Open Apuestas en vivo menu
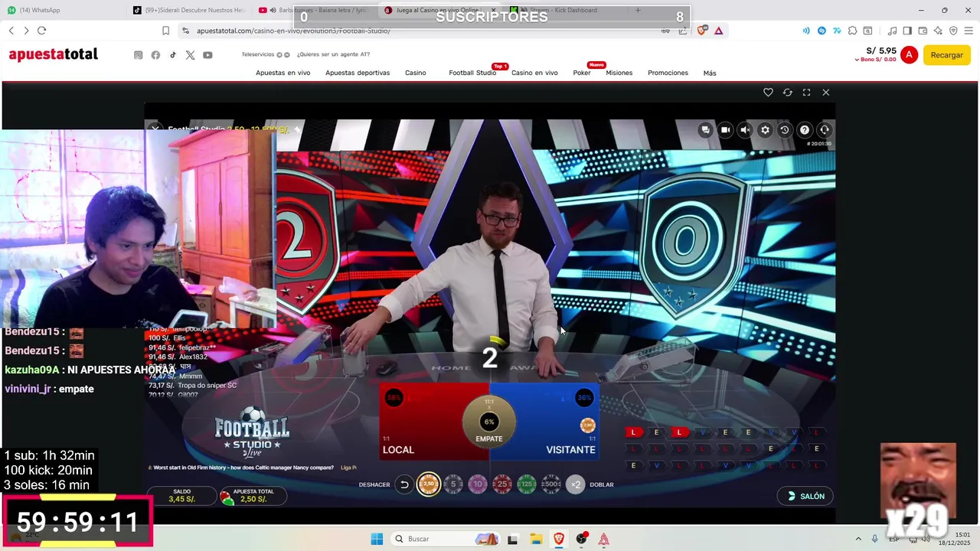 point(283,73)
